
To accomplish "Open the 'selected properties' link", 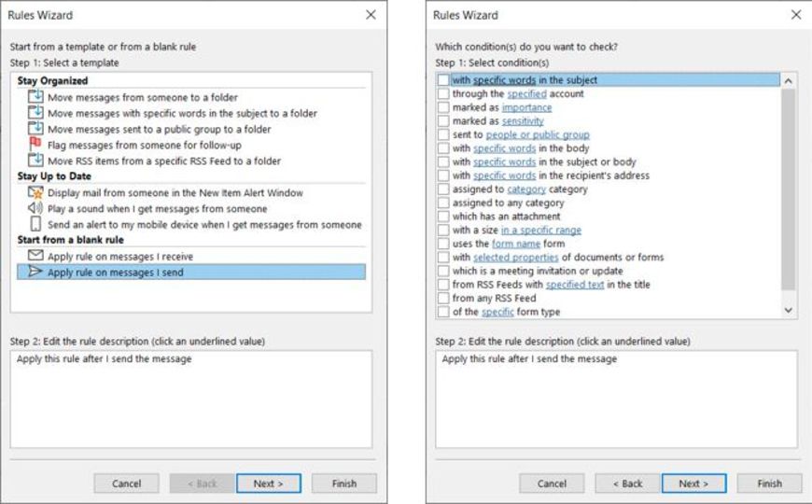I will click(516, 257).
